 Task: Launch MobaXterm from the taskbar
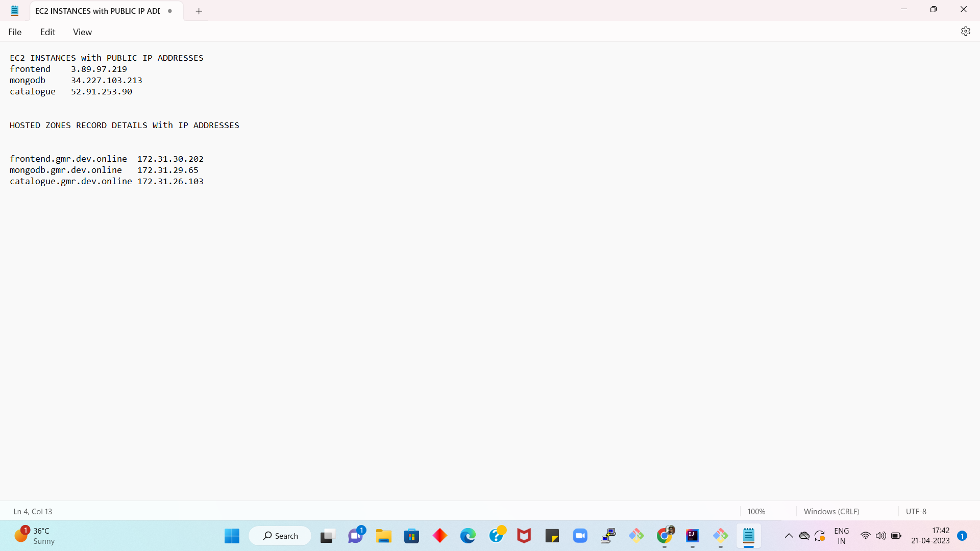point(607,536)
